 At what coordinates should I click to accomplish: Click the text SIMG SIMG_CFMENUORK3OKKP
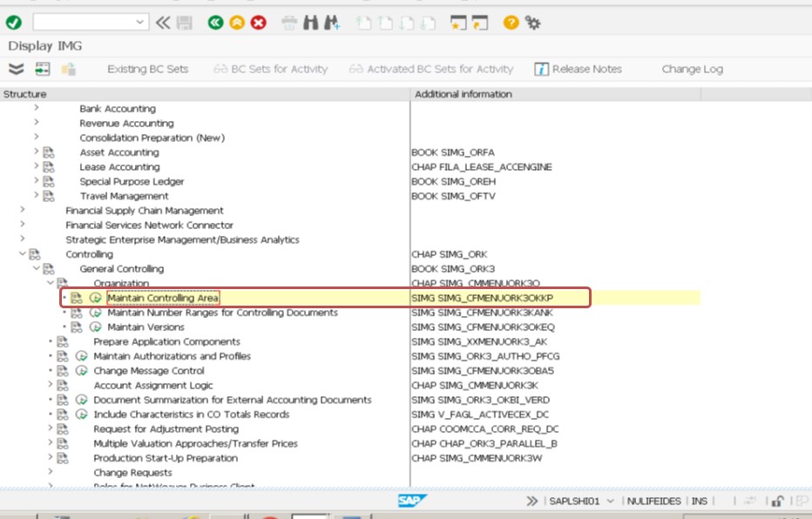tap(482, 298)
